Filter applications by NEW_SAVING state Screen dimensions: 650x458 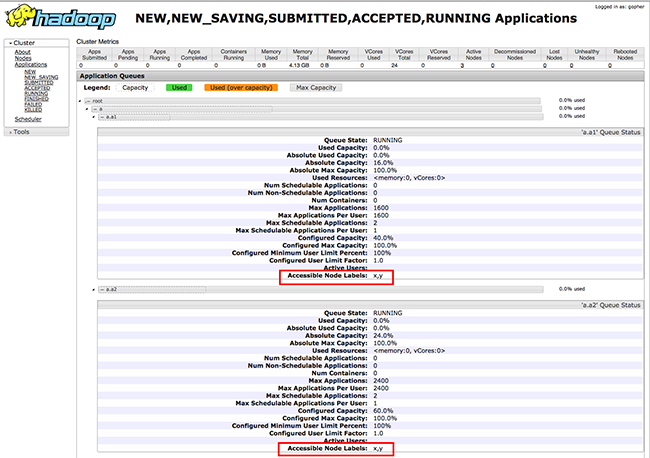[39, 77]
